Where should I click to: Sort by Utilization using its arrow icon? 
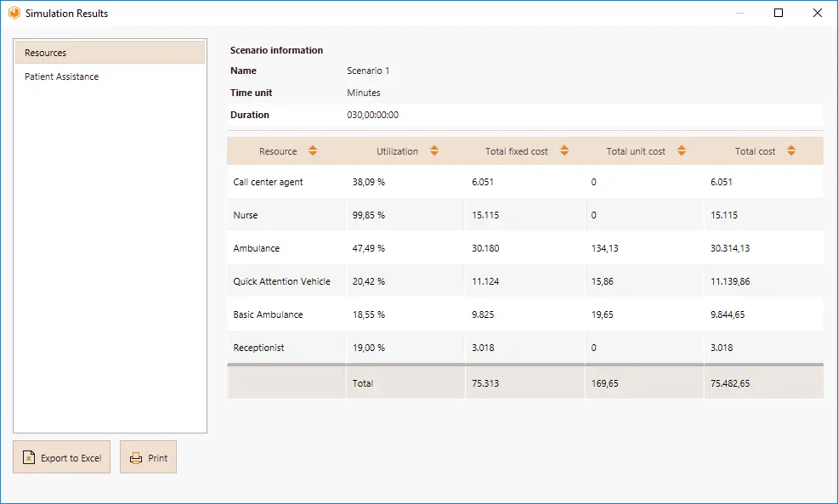pos(434,150)
